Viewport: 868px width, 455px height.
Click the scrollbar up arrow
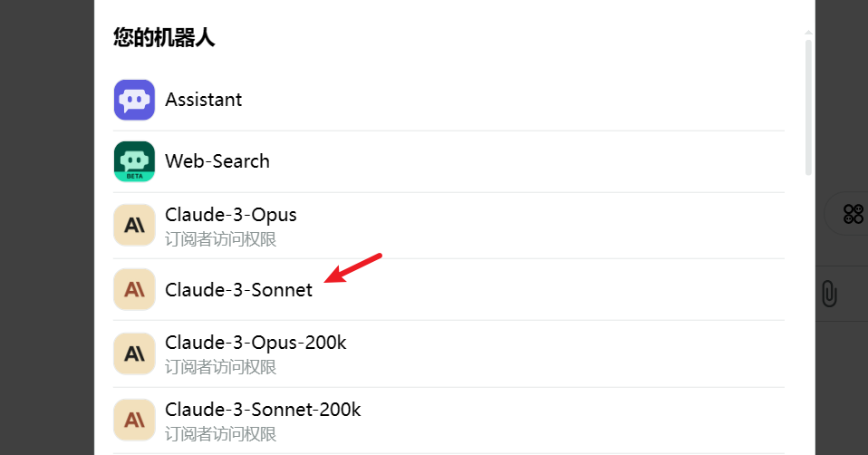pyautogui.click(x=808, y=34)
